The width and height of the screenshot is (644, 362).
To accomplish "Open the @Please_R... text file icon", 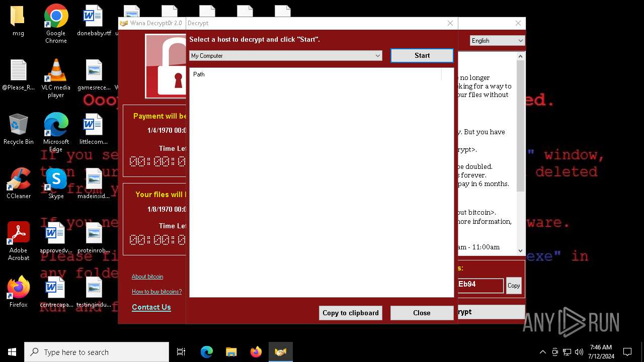I will 18,75.
